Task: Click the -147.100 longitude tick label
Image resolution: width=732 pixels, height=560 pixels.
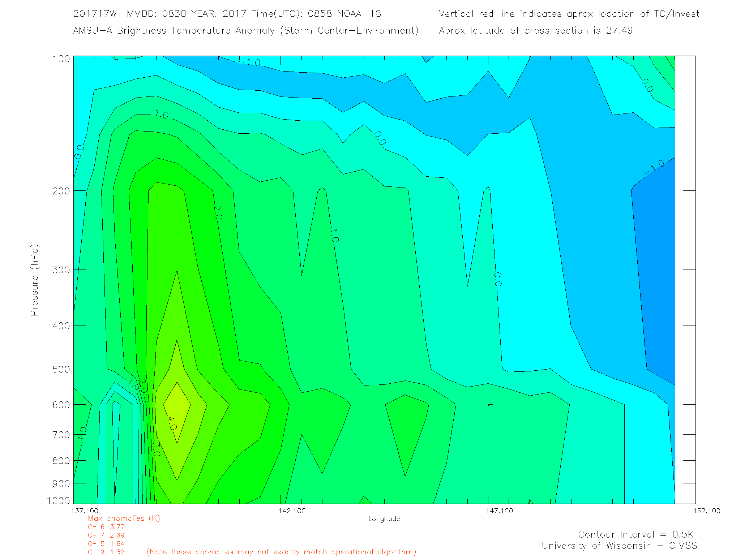Action: click(x=496, y=511)
